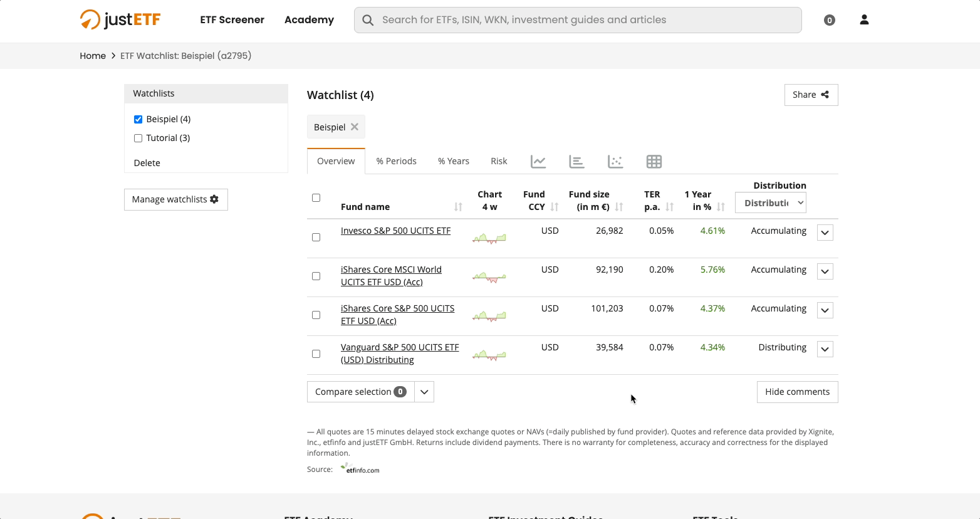Open the bar chart view tab

pos(576,162)
